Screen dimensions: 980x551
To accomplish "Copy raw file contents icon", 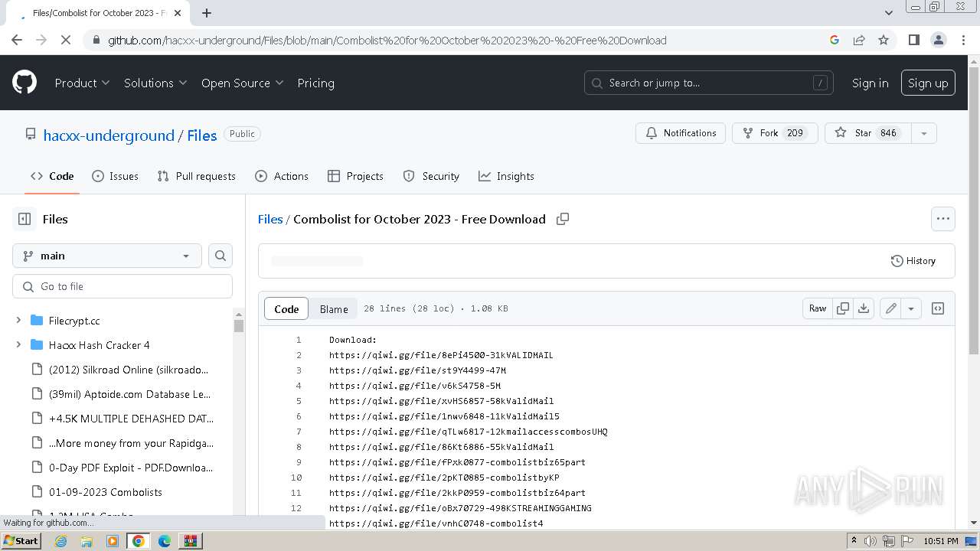I will click(843, 308).
